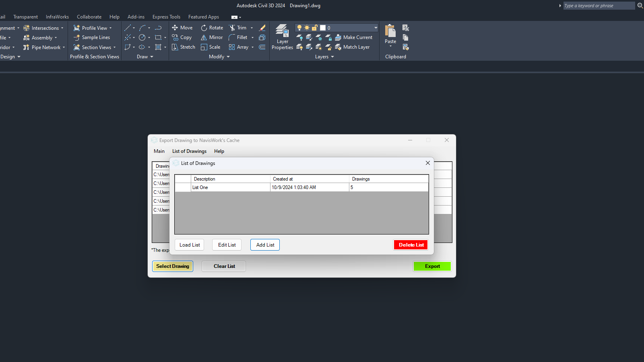
Task: Click the search magnifier icon
Action: coord(640,6)
